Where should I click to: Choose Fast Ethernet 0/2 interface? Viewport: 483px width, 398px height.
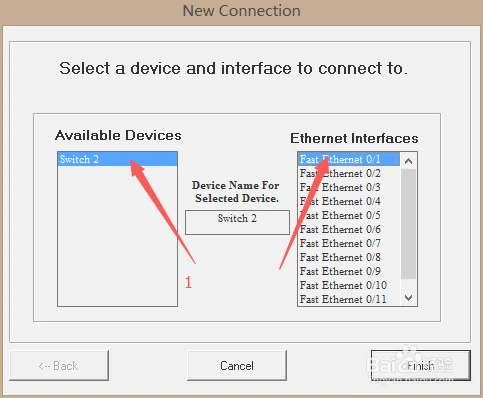(x=349, y=173)
